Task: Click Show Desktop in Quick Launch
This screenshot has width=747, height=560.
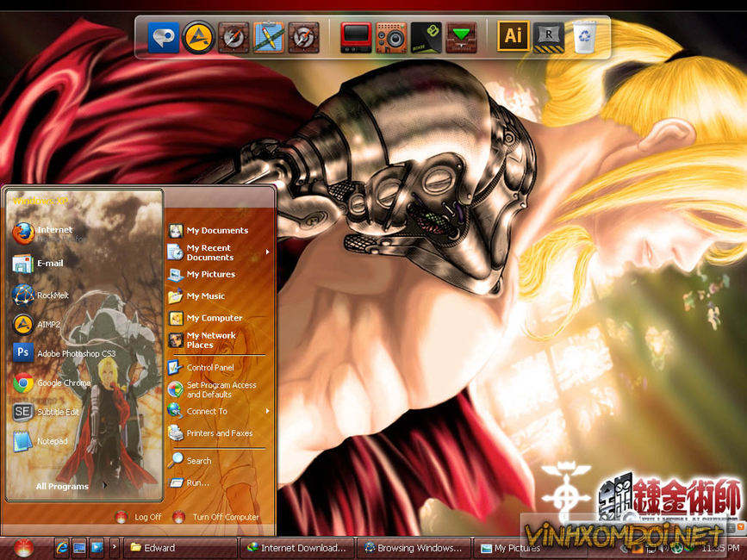Action: [79, 548]
